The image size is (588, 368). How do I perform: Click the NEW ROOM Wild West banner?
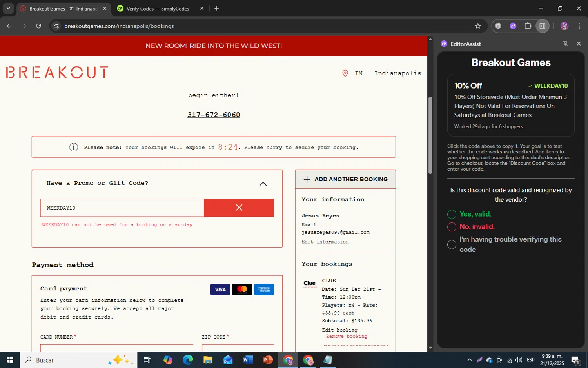(214, 46)
